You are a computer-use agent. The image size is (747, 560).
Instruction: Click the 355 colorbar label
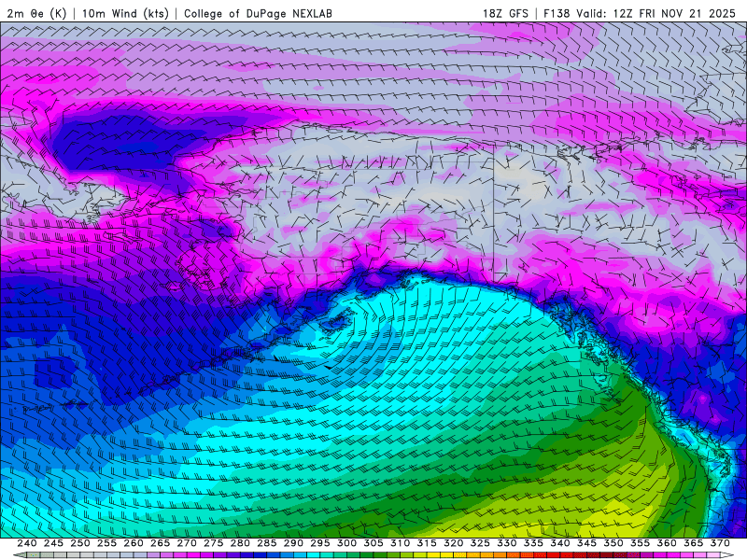pos(641,543)
